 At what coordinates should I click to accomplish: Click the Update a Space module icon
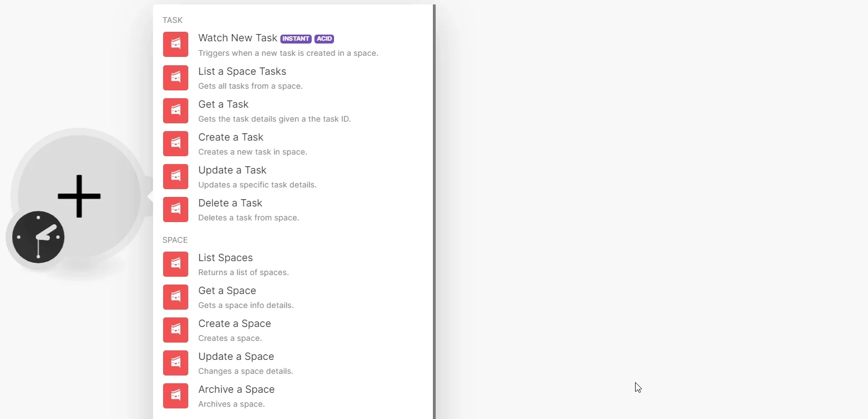[175, 363]
